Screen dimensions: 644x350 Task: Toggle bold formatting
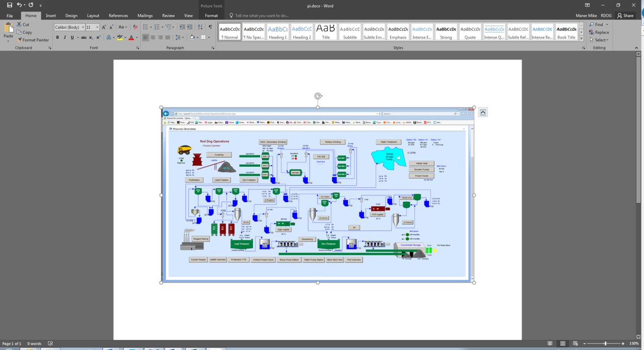57,37
